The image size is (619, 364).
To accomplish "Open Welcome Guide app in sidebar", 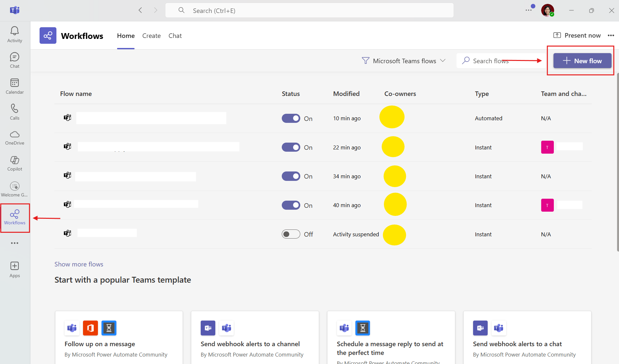I will [15, 189].
